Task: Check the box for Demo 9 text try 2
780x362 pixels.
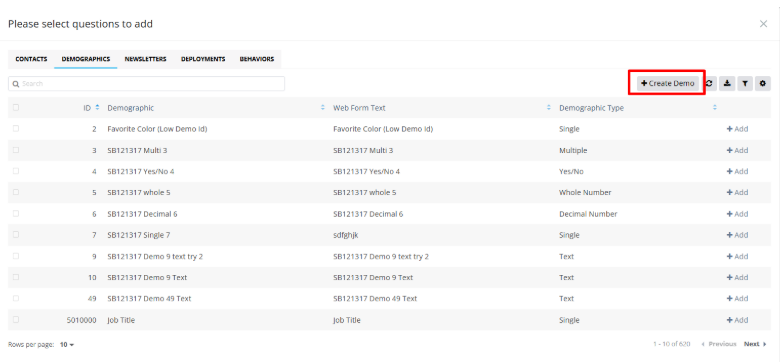Action: 16,256
